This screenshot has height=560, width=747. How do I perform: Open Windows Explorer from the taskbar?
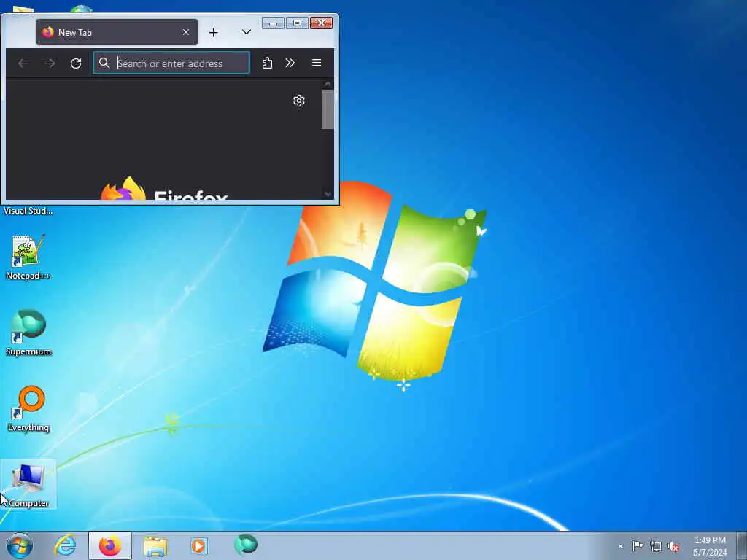click(155, 545)
